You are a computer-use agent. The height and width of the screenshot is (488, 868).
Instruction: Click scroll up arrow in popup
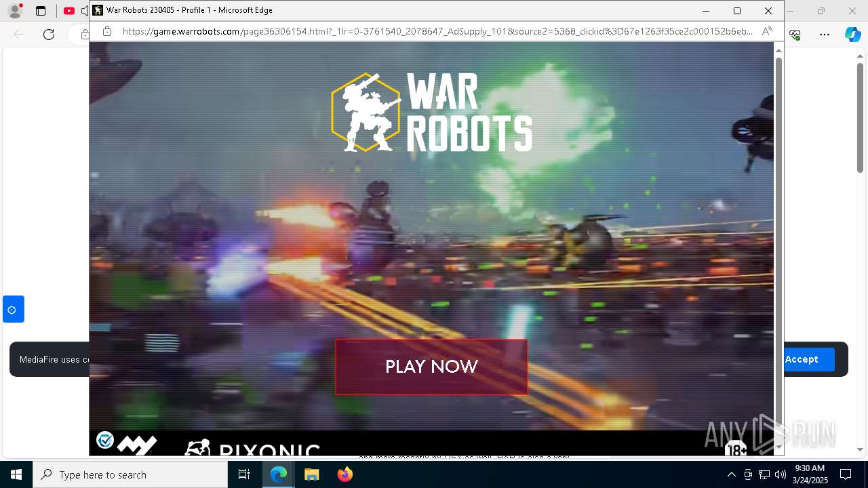coord(778,51)
